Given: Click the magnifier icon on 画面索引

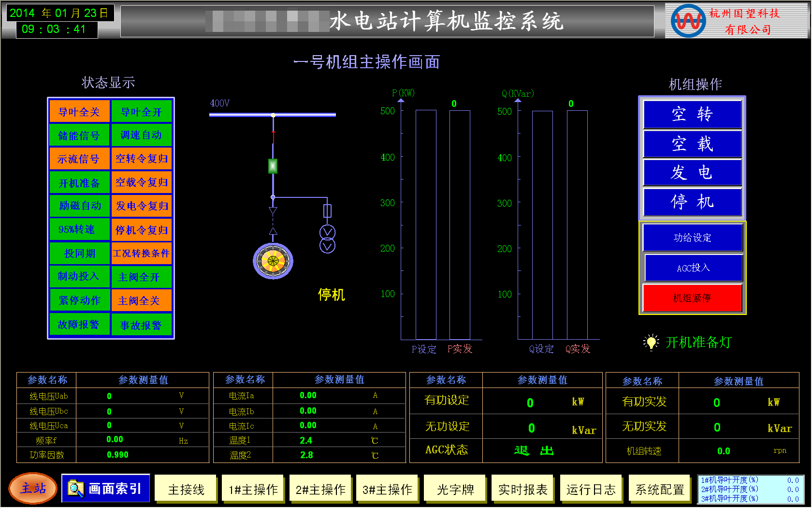Looking at the screenshot, I should (75, 489).
